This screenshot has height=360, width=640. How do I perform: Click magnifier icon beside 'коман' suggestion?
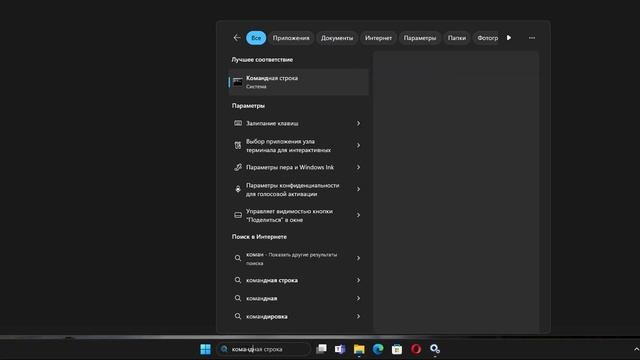pos(238,258)
